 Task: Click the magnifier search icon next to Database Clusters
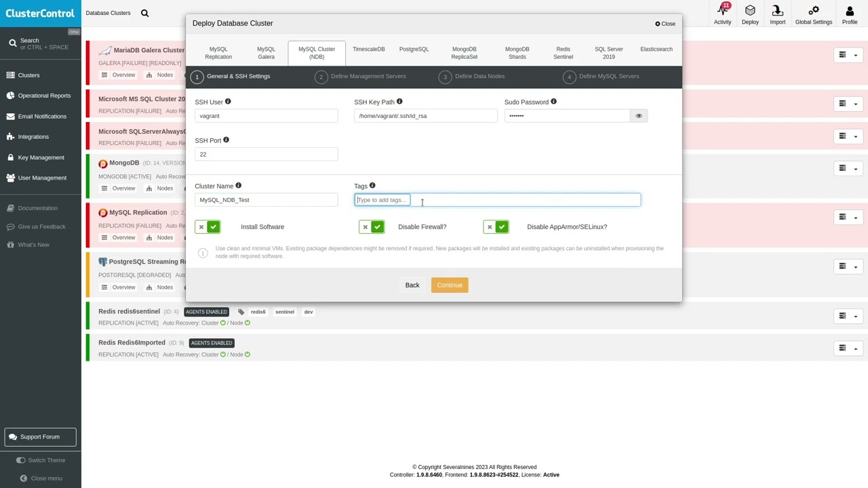(144, 13)
